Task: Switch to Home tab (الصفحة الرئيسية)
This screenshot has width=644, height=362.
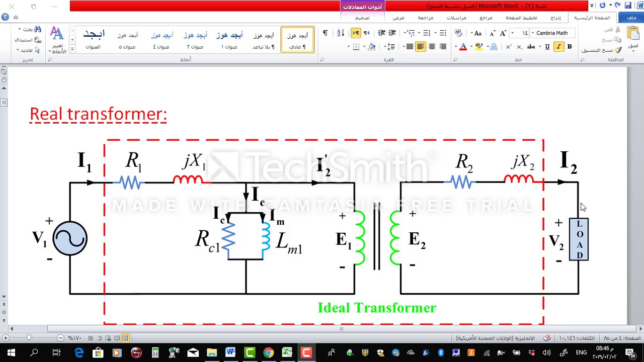Action: pyautogui.click(x=592, y=18)
